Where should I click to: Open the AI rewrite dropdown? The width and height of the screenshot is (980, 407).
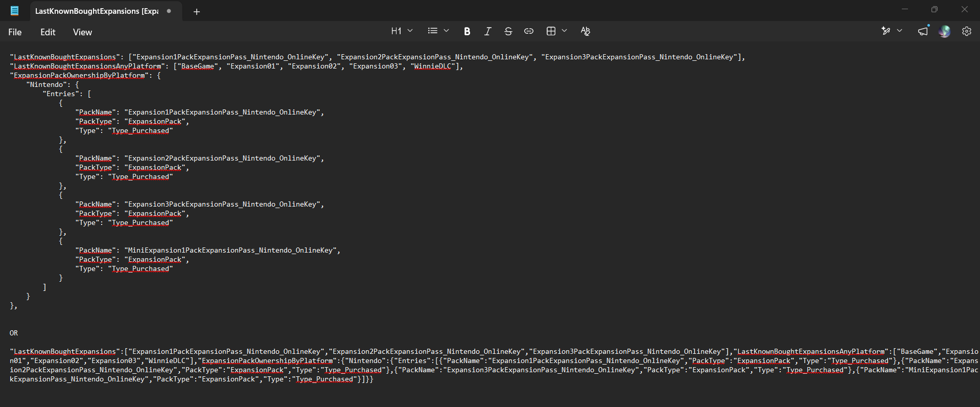[892, 31]
